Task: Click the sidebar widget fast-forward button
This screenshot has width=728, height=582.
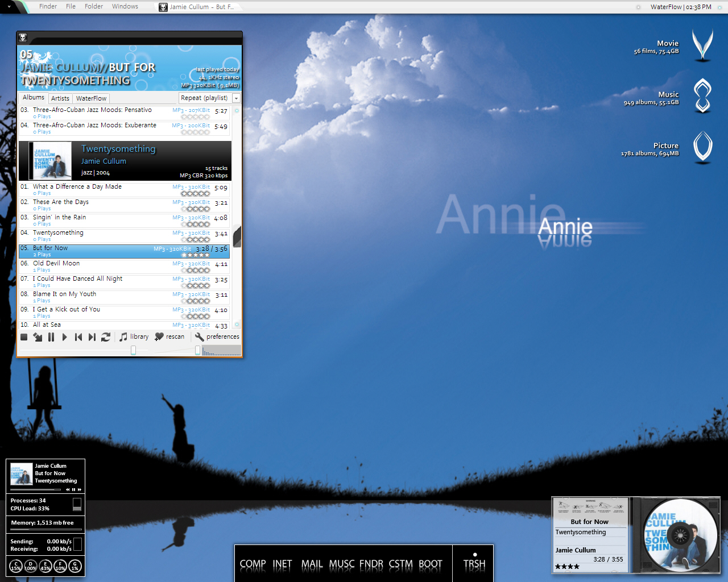Action: pos(79,489)
